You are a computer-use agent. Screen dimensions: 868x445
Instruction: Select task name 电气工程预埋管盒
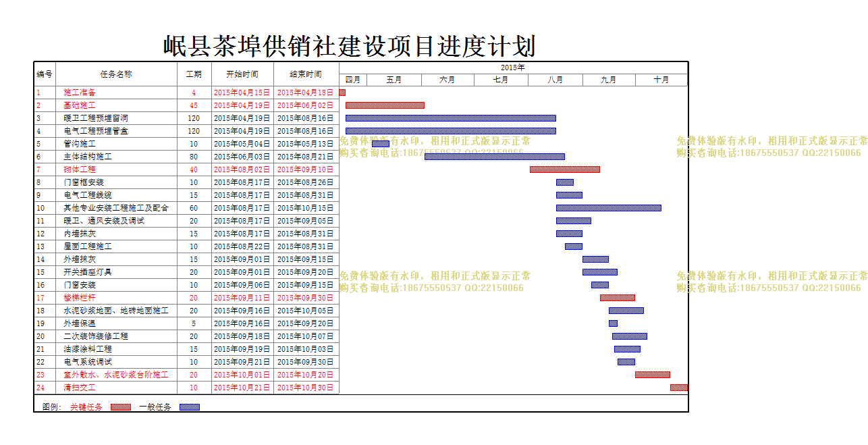[x=96, y=131]
